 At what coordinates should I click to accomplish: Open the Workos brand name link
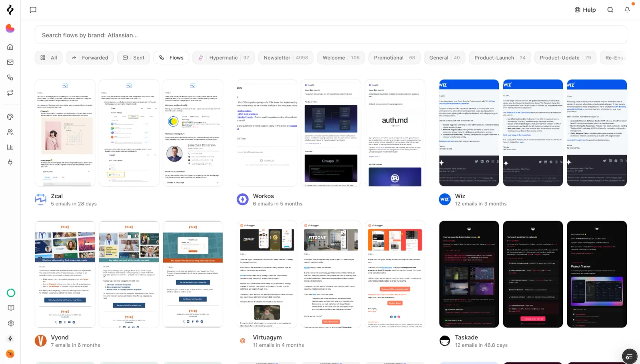coord(263,196)
